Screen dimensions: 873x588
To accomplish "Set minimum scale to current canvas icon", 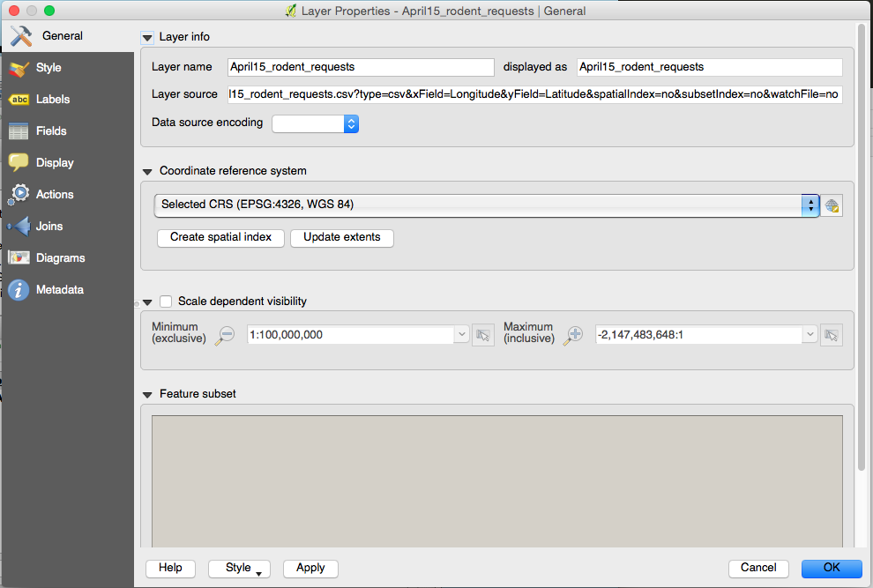I will (x=482, y=335).
